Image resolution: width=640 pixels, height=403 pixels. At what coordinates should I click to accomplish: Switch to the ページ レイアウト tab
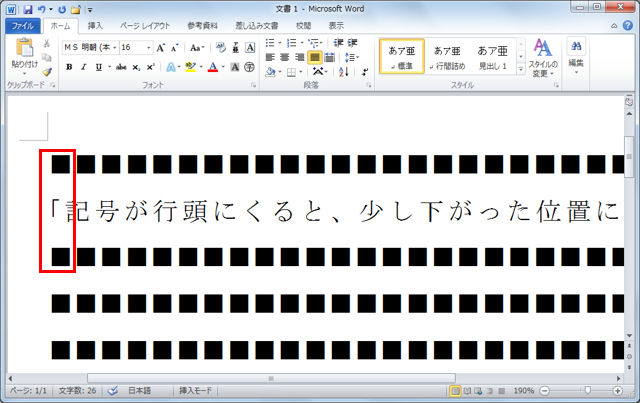coord(145,26)
